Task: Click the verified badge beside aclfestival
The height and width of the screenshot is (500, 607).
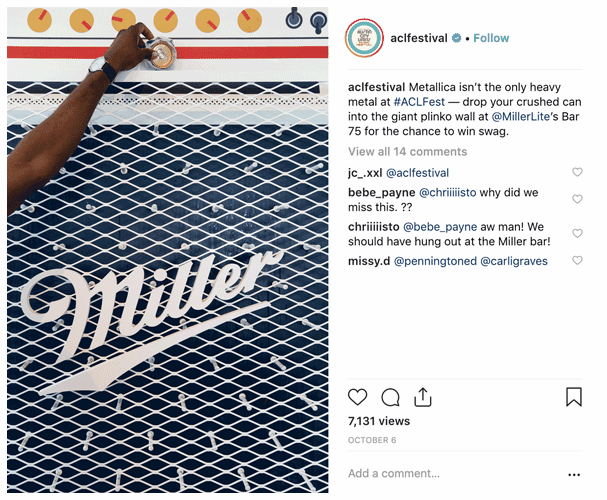Action: point(457,38)
